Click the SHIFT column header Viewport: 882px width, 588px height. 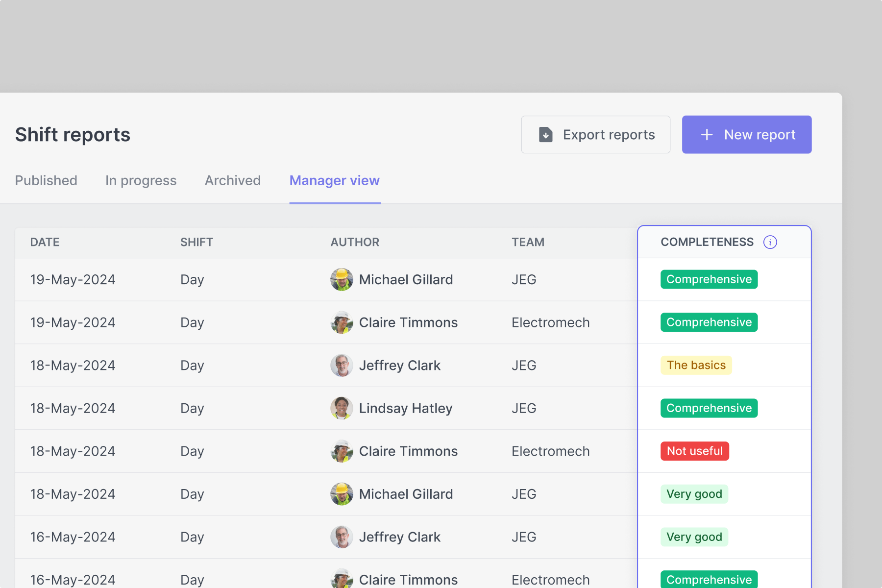pyautogui.click(x=196, y=242)
